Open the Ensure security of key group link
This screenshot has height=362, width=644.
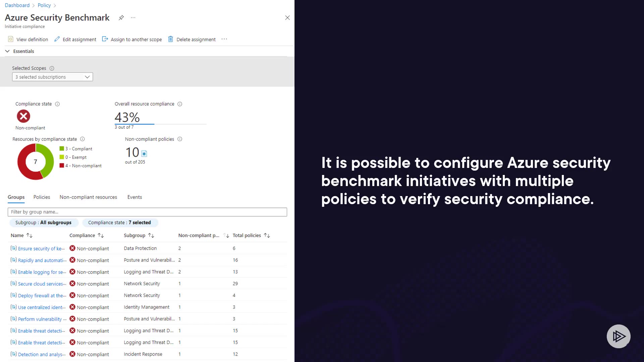(x=41, y=248)
